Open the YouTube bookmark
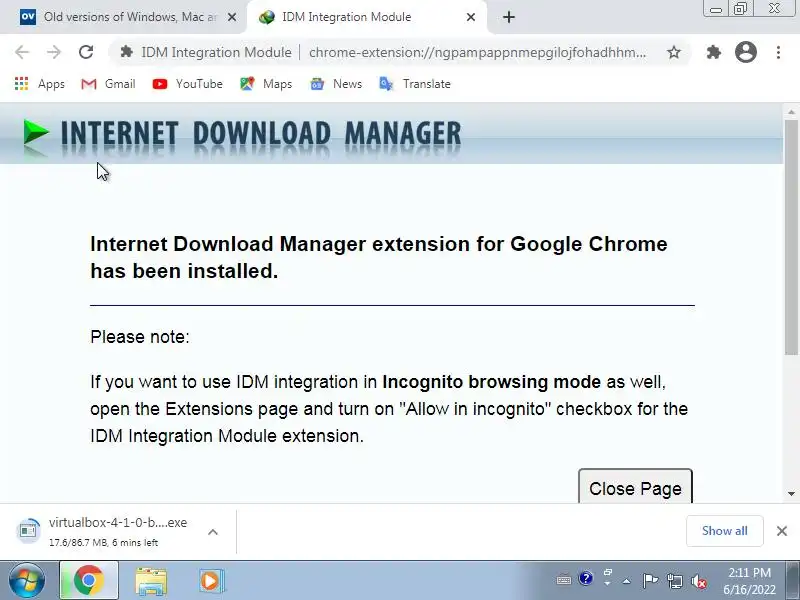The width and height of the screenshot is (800, 600). pos(187,84)
